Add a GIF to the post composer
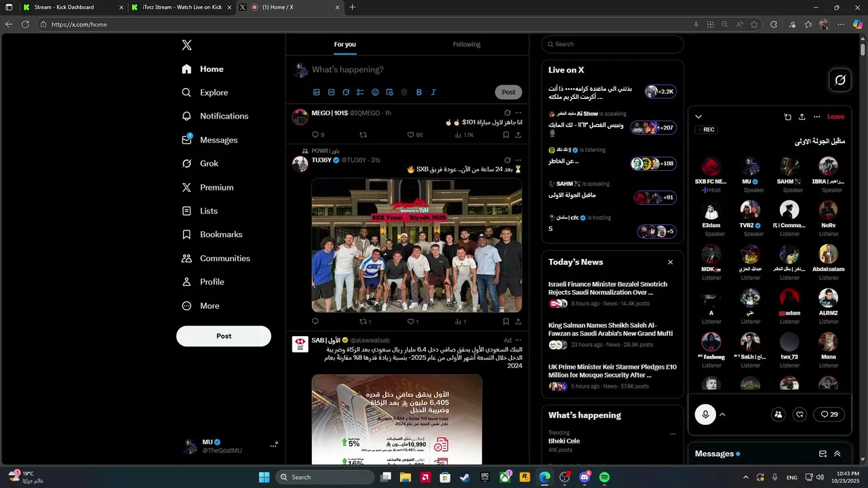The width and height of the screenshot is (868, 488). [x=331, y=92]
